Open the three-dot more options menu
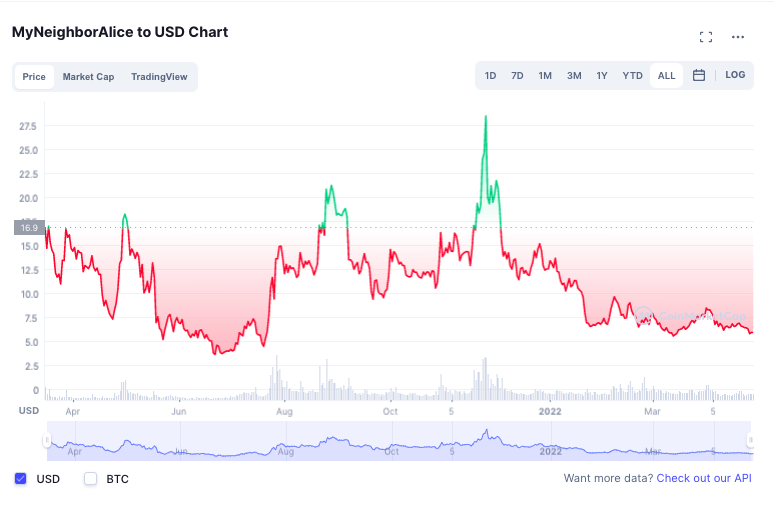The width and height of the screenshot is (774, 506). tap(738, 37)
